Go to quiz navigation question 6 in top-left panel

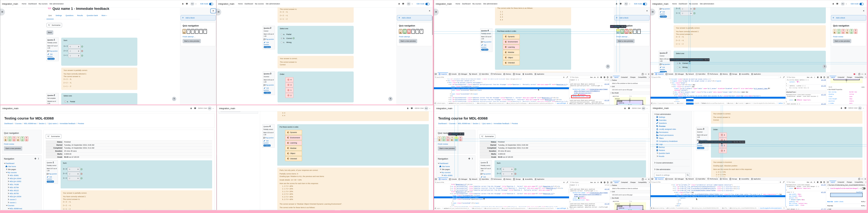tap(205, 31)
